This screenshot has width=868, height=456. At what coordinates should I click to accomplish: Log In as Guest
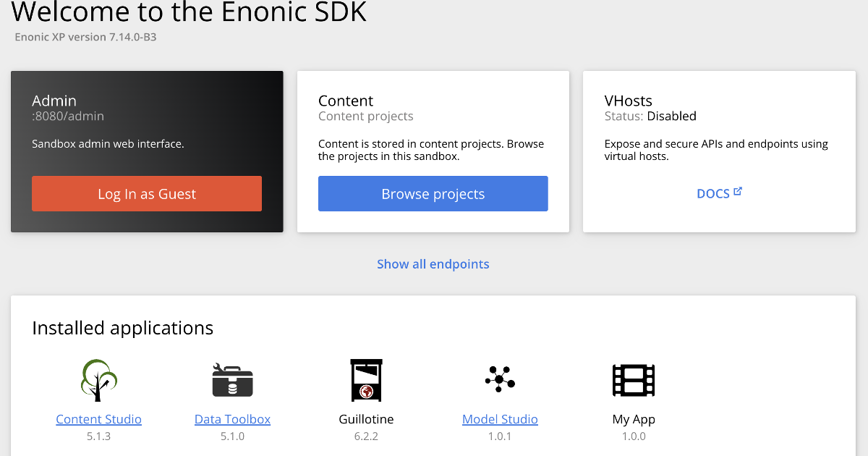coord(147,194)
